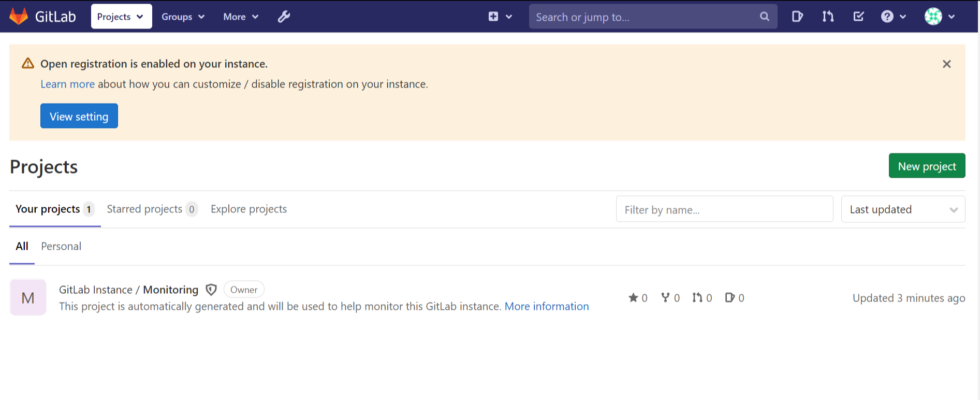
Task: Click the warning triangle icon in banner
Action: tap(28, 63)
